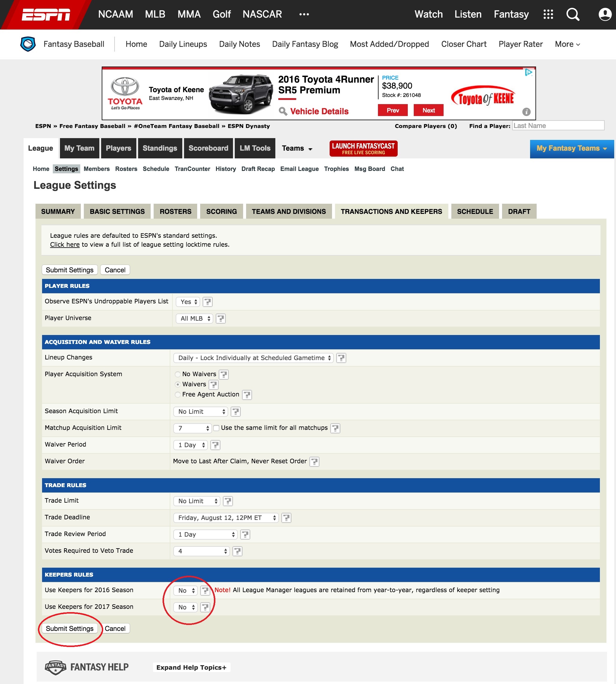Expand My Fantasy Teams menu
This screenshot has width=616, height=684.
coord(572,149)
